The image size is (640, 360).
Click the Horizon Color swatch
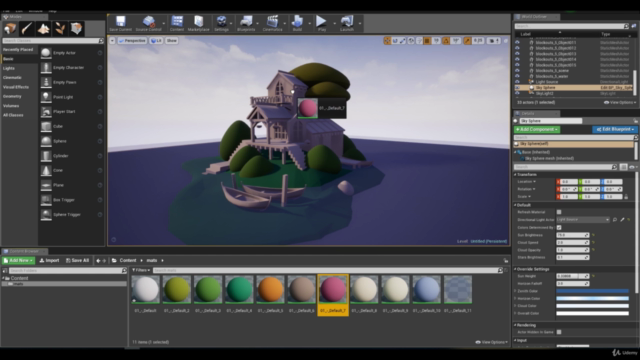coord(592,298)
